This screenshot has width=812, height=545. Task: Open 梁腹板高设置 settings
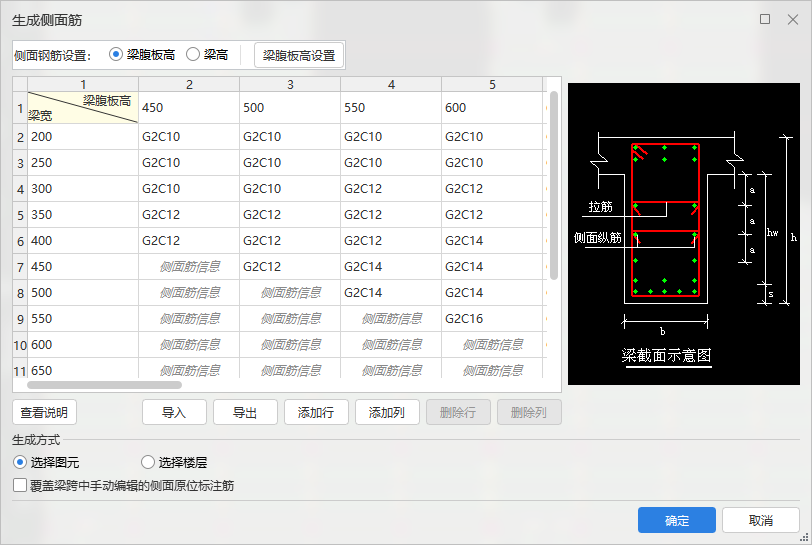[x=299, y=56]
